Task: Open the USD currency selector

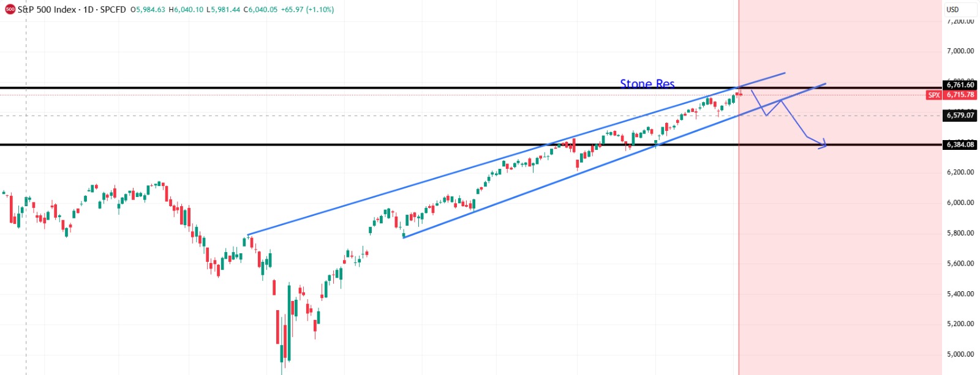Action: (952, 9)
